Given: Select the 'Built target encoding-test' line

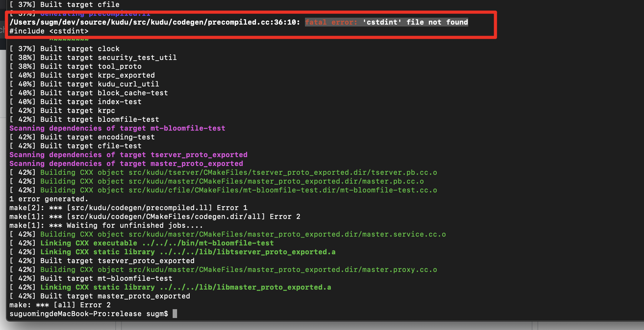Looking at the screenshot, I should click(82, 137).
